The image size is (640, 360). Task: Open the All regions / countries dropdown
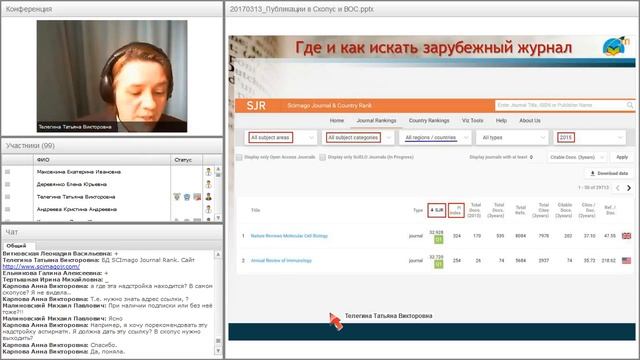point(436,138)
